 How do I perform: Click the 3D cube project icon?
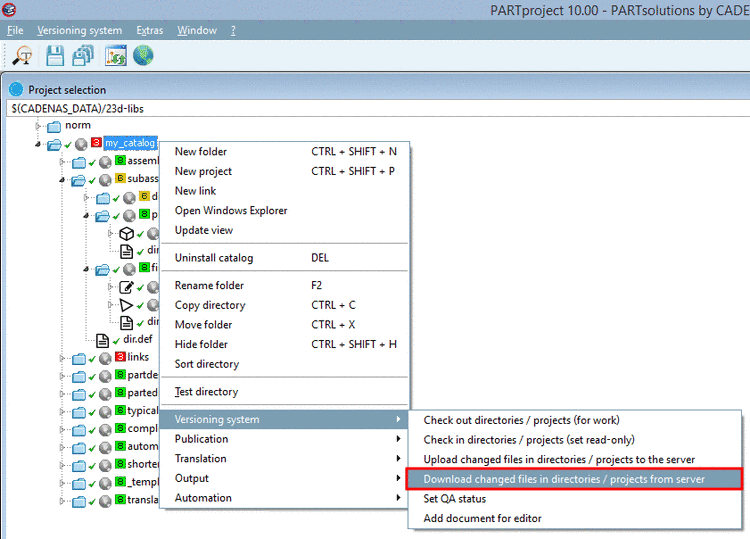(126, 233)
